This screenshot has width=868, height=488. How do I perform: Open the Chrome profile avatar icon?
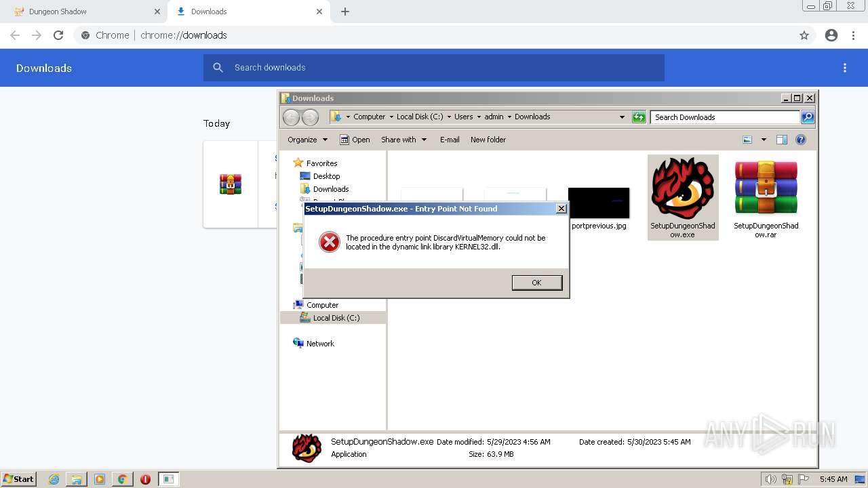[831, 35]
